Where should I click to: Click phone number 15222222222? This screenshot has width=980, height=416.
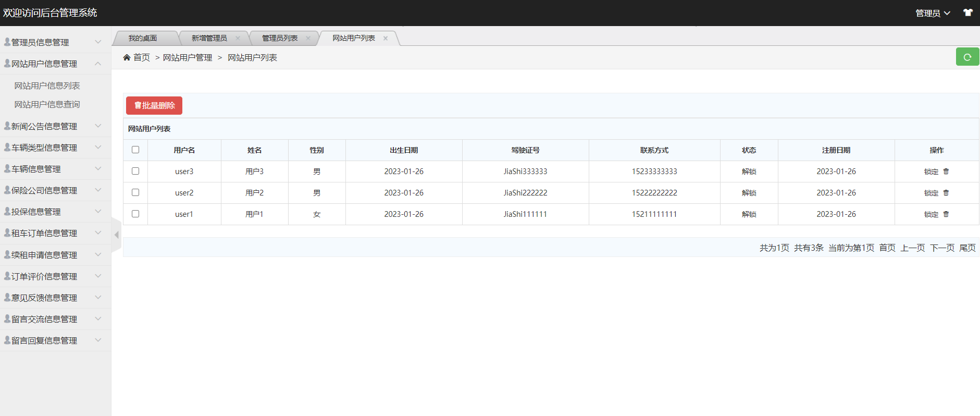[654, 193]
